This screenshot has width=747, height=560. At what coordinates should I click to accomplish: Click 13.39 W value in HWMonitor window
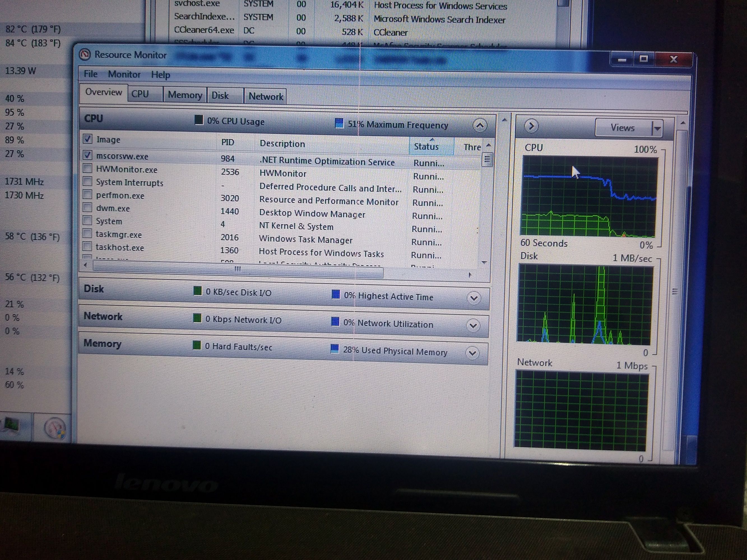(20, 71)
